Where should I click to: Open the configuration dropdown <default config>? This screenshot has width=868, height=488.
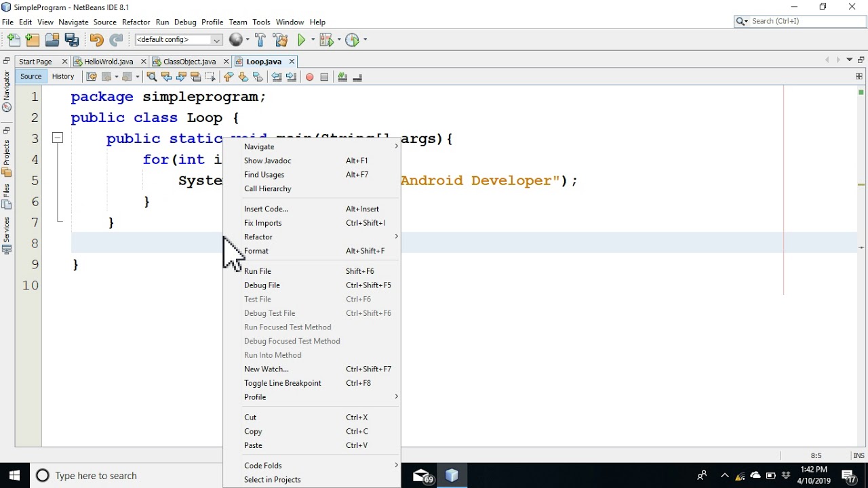tap(178, 40)
